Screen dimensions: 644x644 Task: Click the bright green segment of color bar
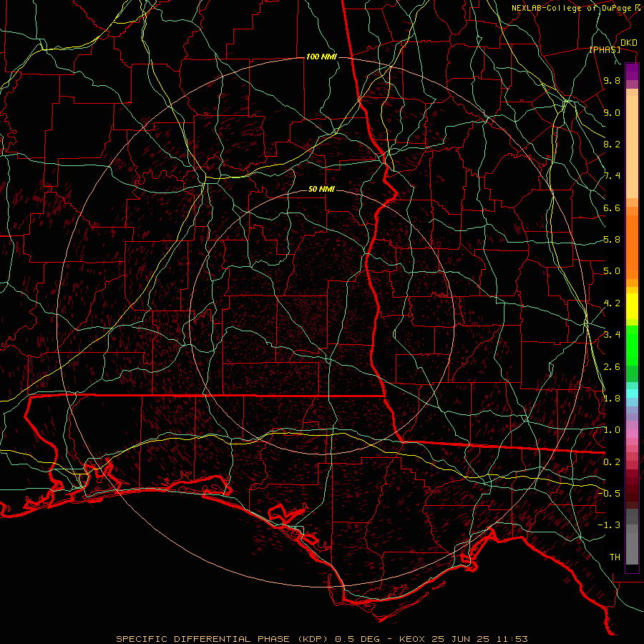[632, 345]
